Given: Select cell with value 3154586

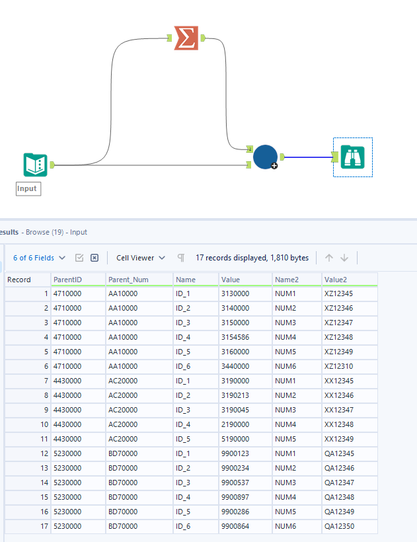Looking at the screenshot, I should click(x=245, y=337).
